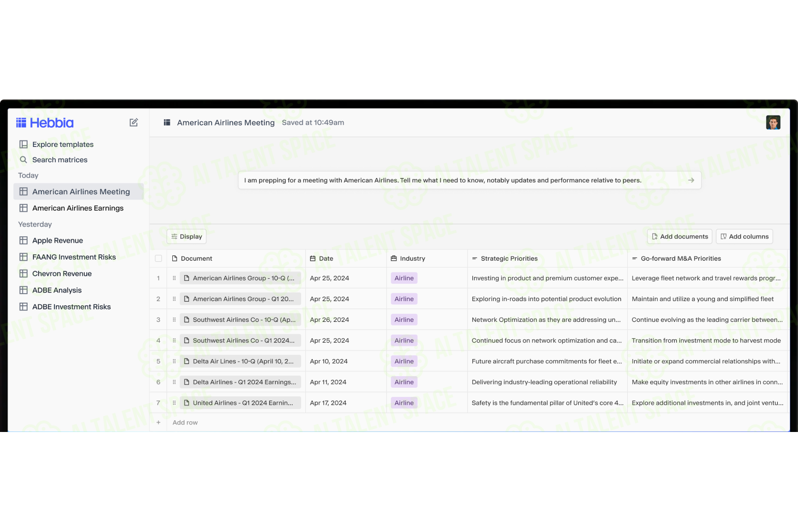Click Add row at table bottom
Viewport: 798px width, 532px height.
185,422
